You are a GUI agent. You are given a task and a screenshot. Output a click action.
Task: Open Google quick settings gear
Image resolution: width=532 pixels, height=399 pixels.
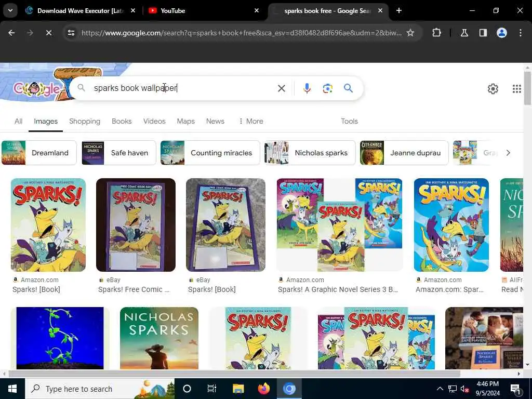pyautogui.click(x=493, y=89)
